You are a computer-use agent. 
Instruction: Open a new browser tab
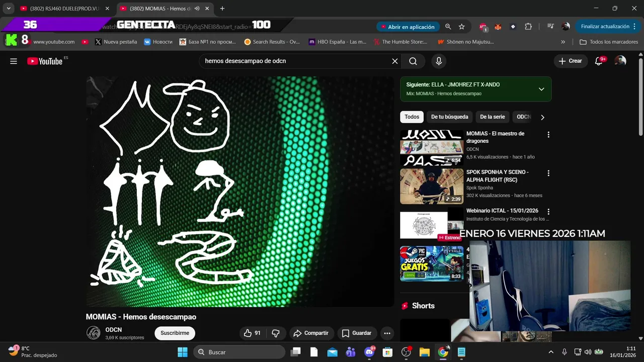[222, 9]
